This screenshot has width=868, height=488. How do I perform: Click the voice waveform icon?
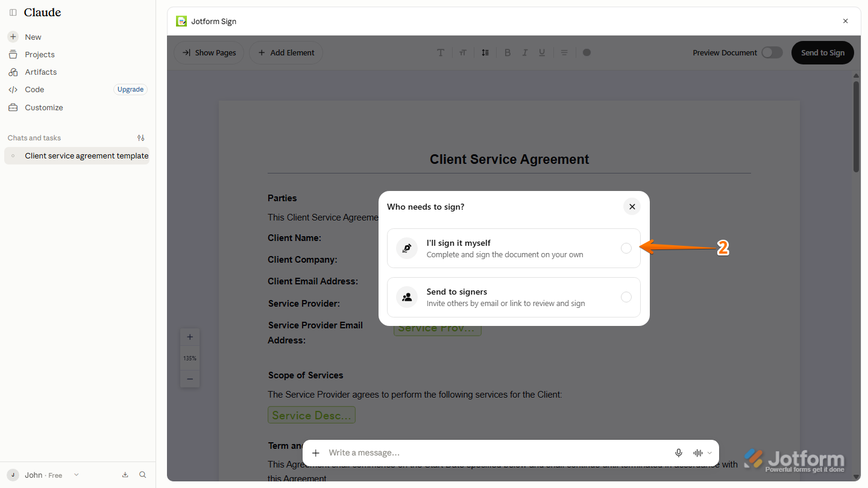click(698, 453)
